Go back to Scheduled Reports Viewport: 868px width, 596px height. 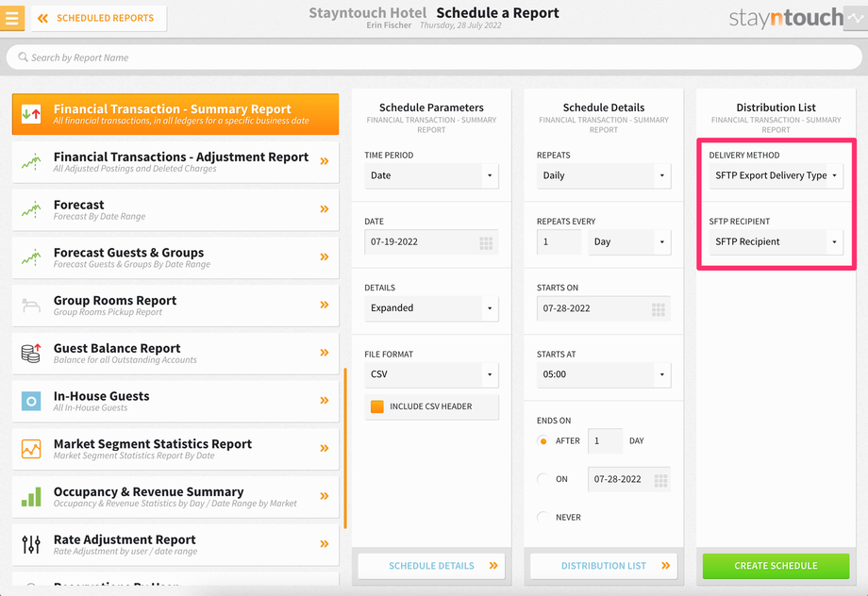pos(98,18)
